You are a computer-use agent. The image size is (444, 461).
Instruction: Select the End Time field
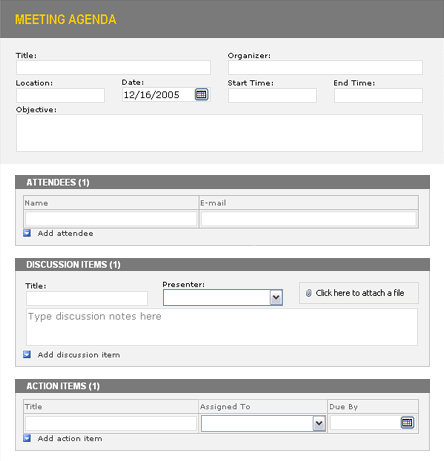coord(378,96)
